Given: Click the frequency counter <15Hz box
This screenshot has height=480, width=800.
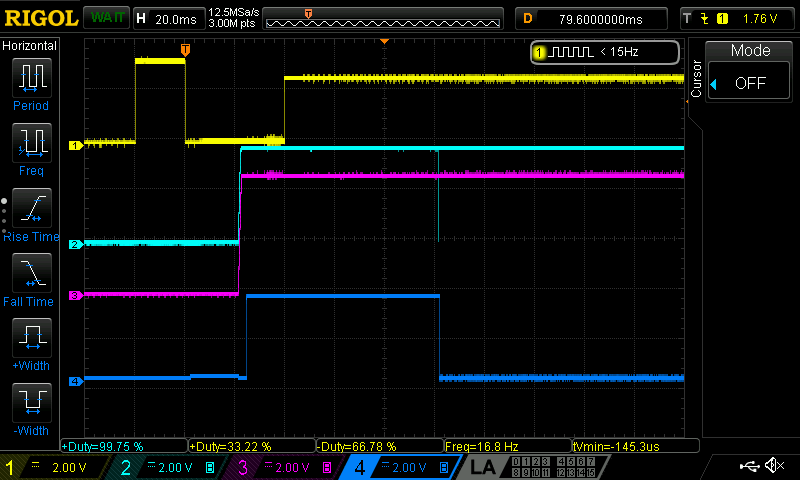Looking at the screenshot, I should point(605,52).
